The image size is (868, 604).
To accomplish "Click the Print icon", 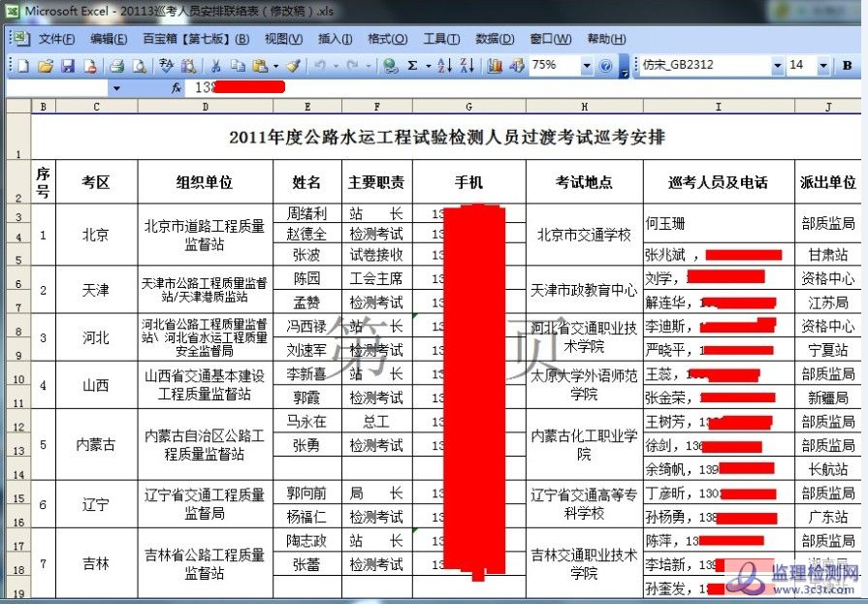I will click(116, 66).
